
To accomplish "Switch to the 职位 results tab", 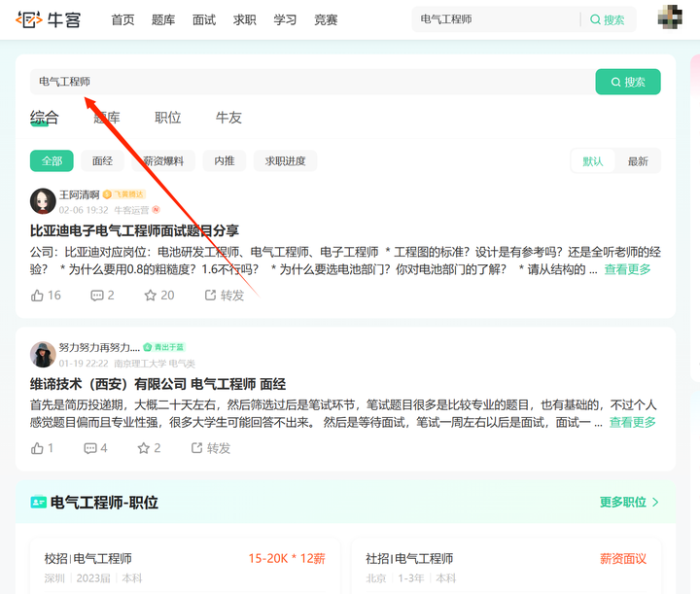I will point(168,118).
